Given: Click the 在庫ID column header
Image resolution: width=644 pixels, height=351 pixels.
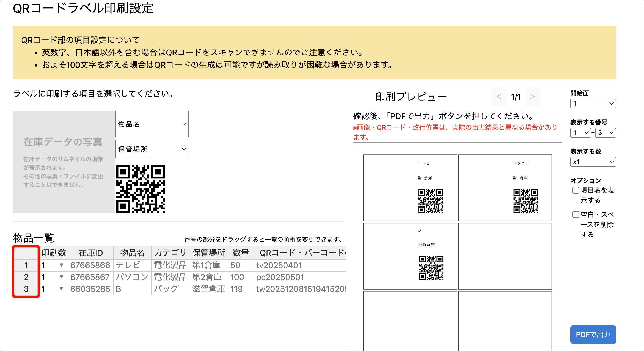Looking at the screenshot, I should [x=90, y=253].
